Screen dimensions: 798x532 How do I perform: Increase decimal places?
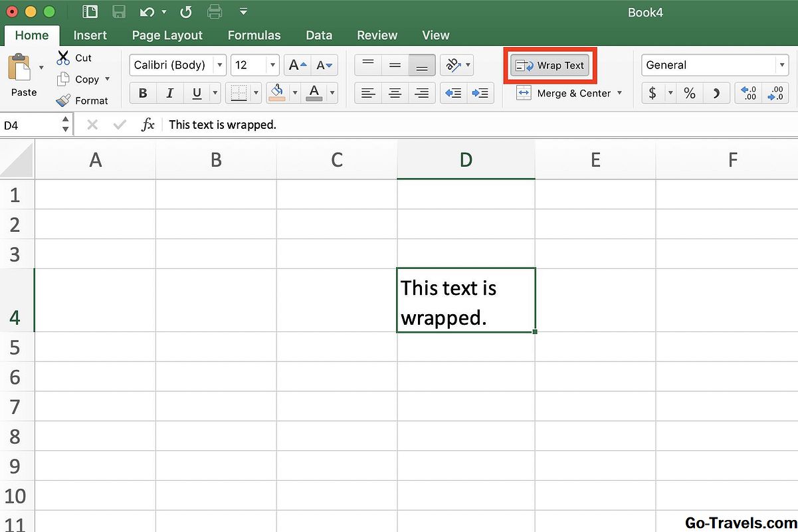click(748, 94)
